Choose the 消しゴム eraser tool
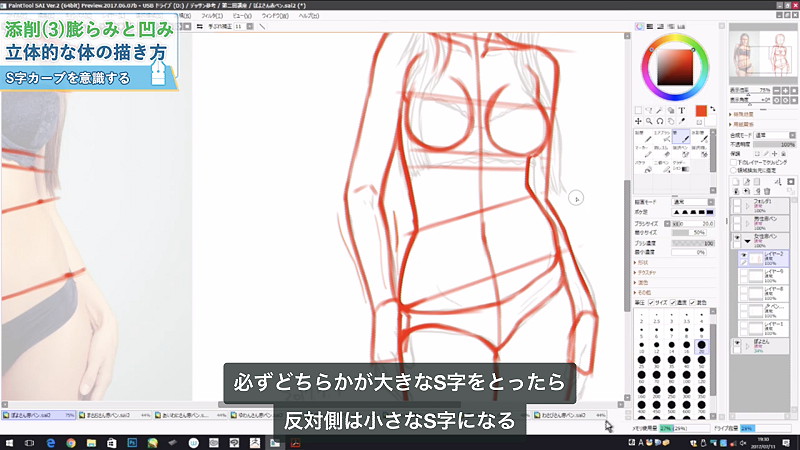This screenshot has height=450, width=800. tap(661, 152)
